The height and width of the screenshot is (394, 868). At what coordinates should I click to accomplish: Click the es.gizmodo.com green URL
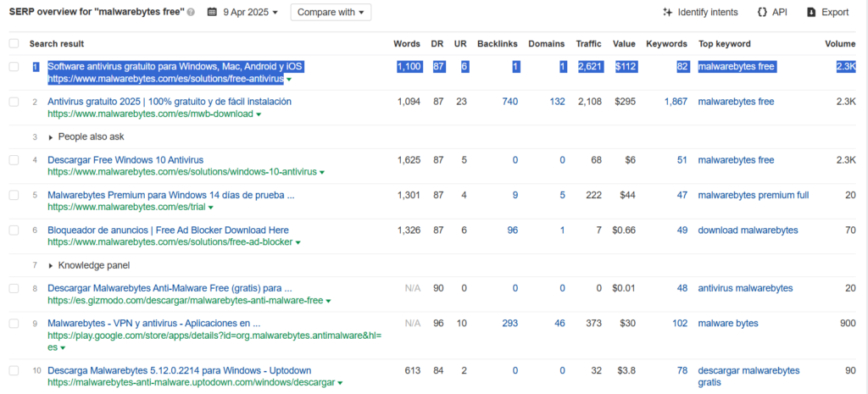[x=185, y=301]
